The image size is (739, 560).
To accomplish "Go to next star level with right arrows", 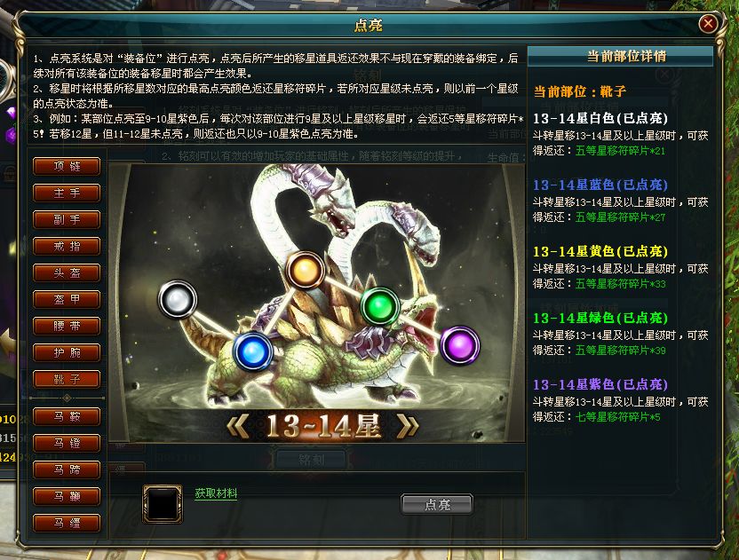I will click(x=407, y=426).
